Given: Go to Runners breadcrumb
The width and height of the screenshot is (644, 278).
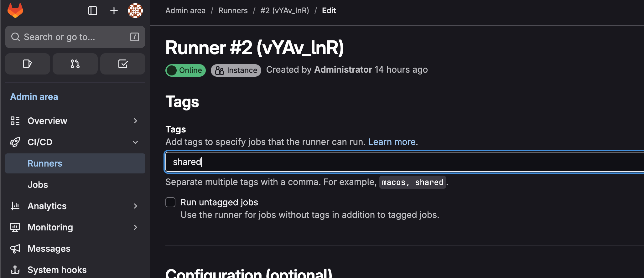Looking at the screenshot, I should pos(233,11).
